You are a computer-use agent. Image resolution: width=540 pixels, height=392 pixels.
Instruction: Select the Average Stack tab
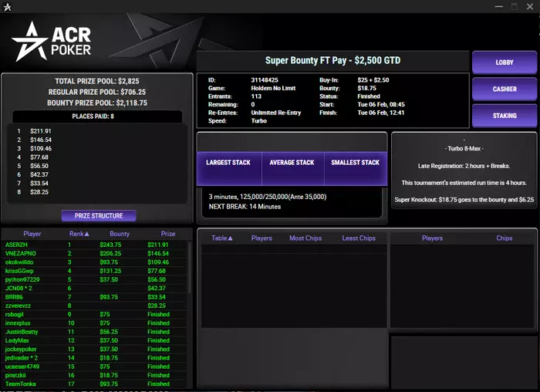[x=292, y=168]
